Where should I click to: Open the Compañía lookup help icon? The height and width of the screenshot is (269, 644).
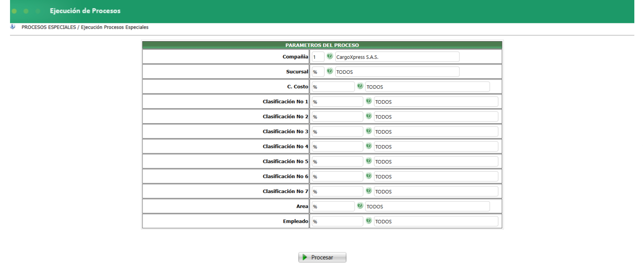tap(330, 56)
